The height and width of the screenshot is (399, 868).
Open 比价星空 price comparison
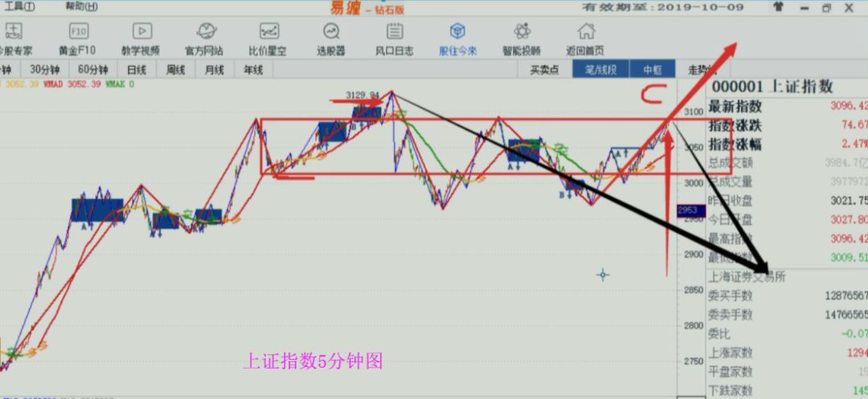[x=268, y=38]
